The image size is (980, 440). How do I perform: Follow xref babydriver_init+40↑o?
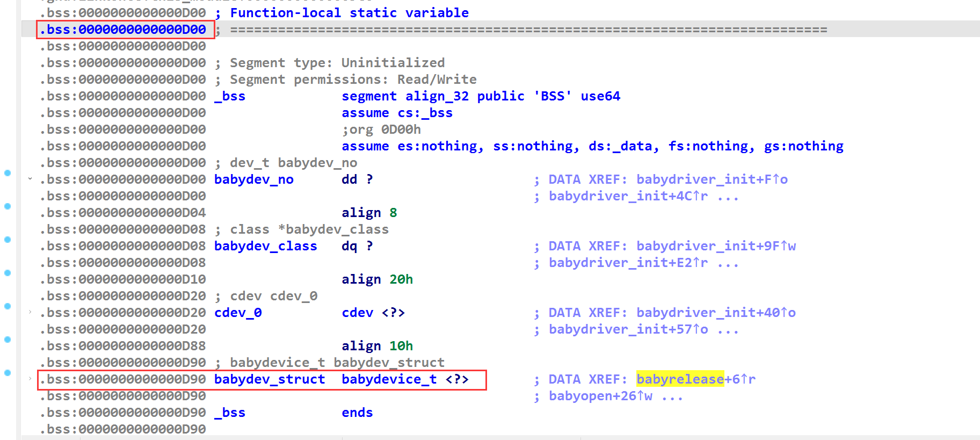point(716,313)
